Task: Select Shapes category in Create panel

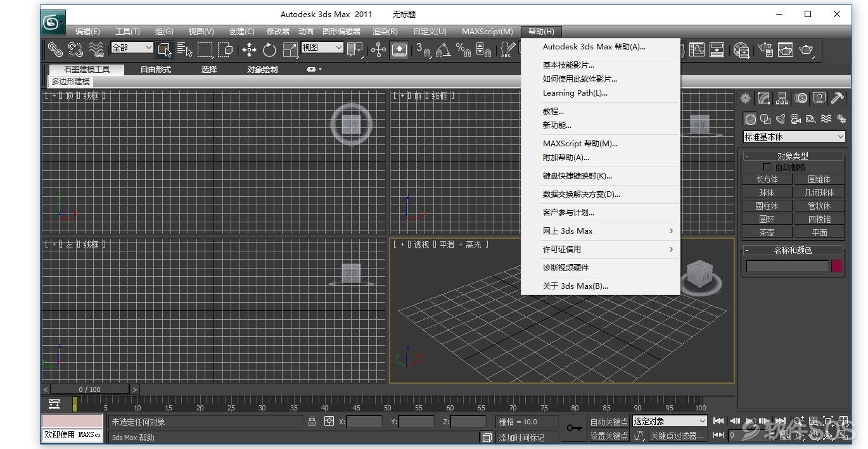Action: (x=765, y=119)
